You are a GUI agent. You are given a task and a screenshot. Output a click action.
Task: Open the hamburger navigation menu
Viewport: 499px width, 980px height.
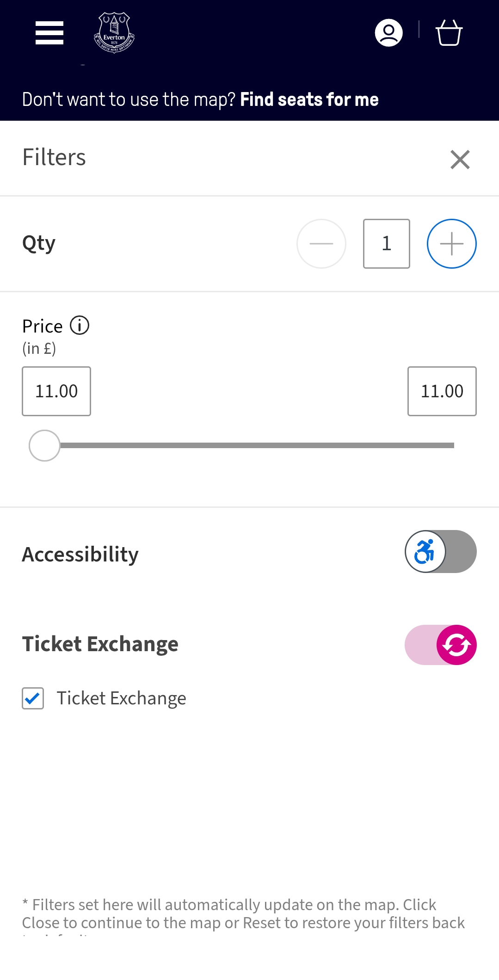(x=49, y=33)
